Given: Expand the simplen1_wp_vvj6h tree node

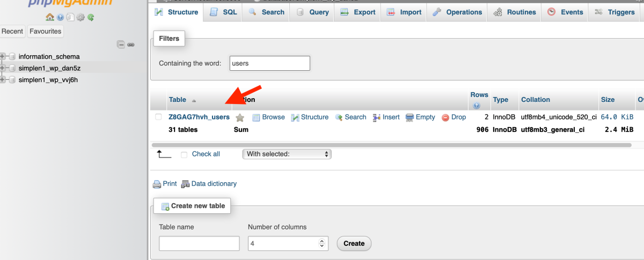Looking at the screenshot, I should click(3, 80).
